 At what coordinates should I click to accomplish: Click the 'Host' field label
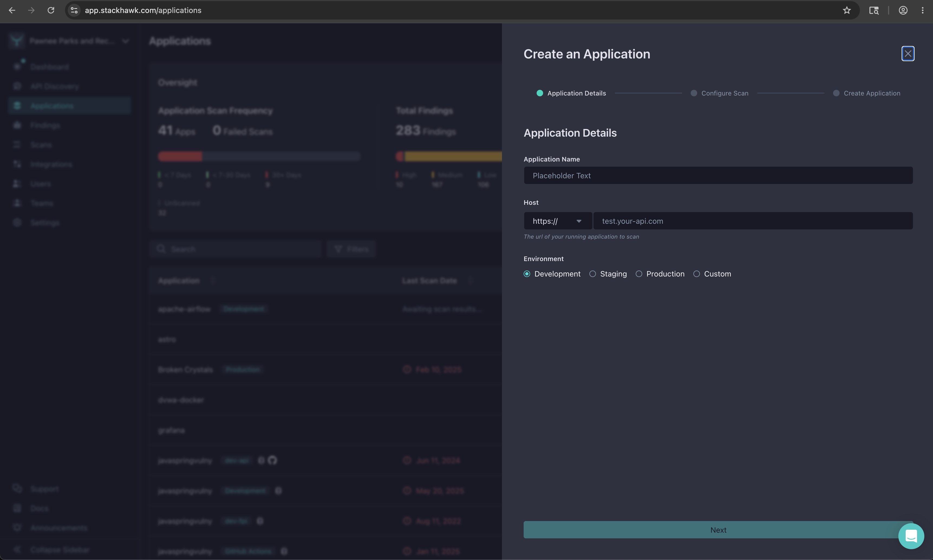[x=531, y=203]
